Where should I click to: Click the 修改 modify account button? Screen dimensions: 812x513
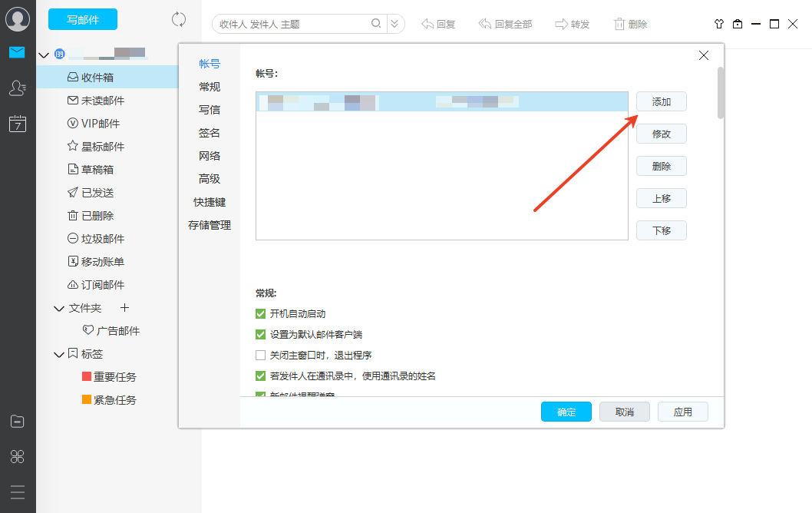pos(662,134)
